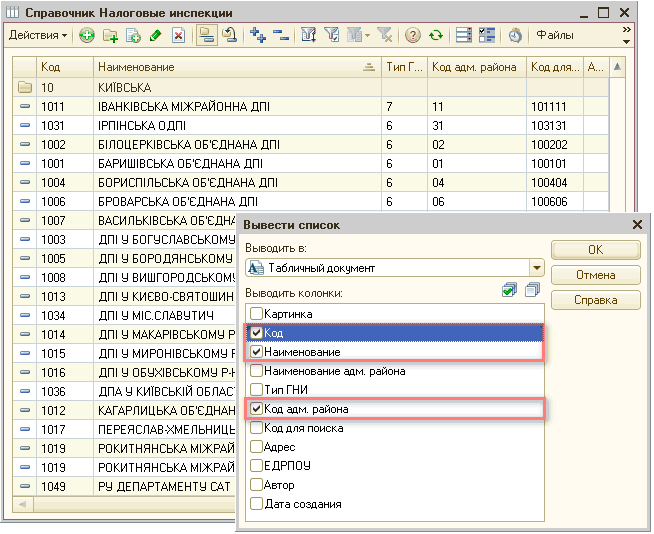Screen dimensions: 654x534
Task: Click the Move to another group icon
Action: 229,35
